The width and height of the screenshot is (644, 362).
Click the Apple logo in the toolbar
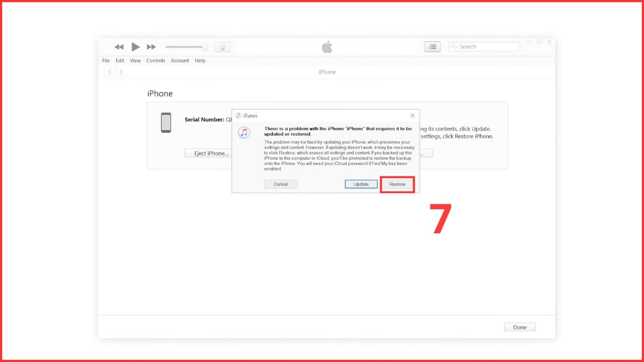click(x=327, y=47)
